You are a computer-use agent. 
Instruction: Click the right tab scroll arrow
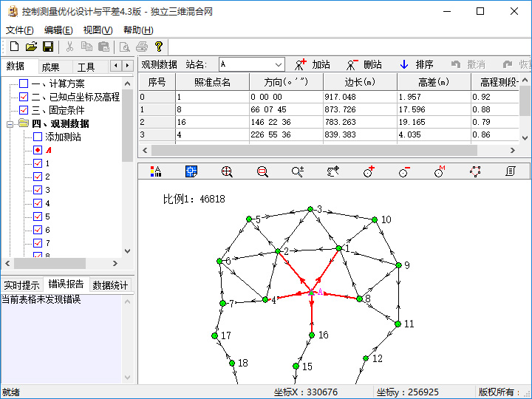[127, 66]
